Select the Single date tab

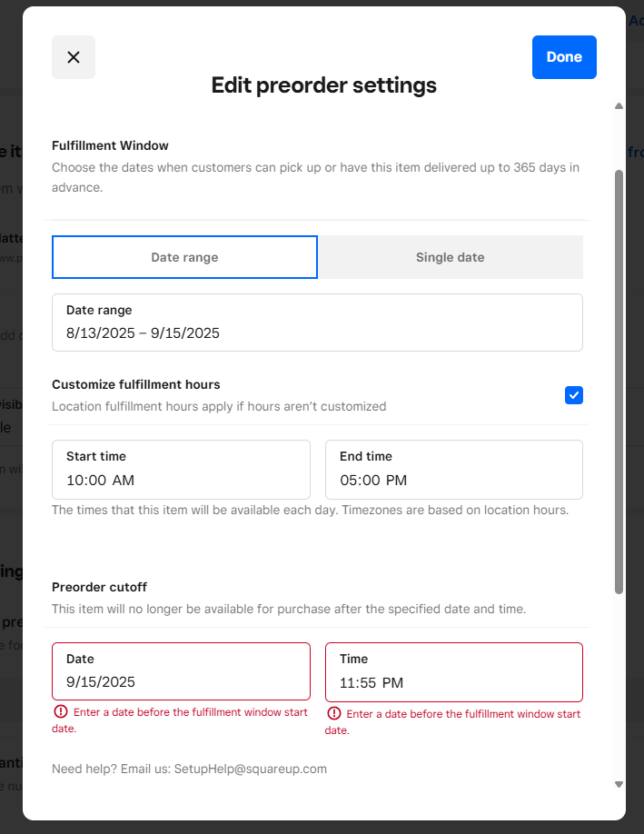[x=450, y=257]
